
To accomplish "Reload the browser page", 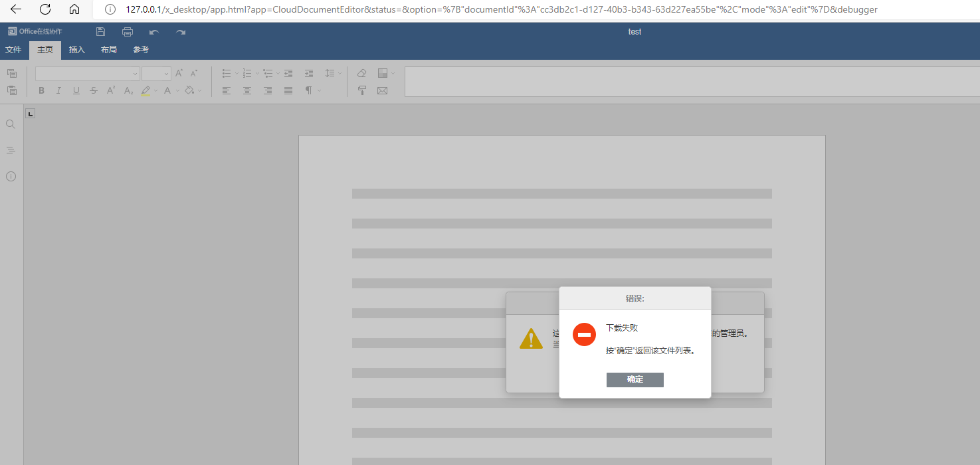I will pos(45,9).
